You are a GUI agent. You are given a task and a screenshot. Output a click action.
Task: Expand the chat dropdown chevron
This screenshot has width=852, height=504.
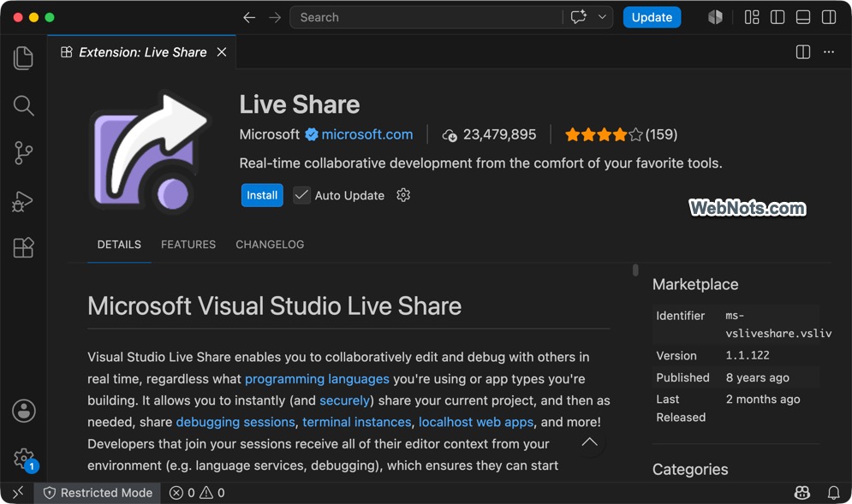tap(602, 17)
